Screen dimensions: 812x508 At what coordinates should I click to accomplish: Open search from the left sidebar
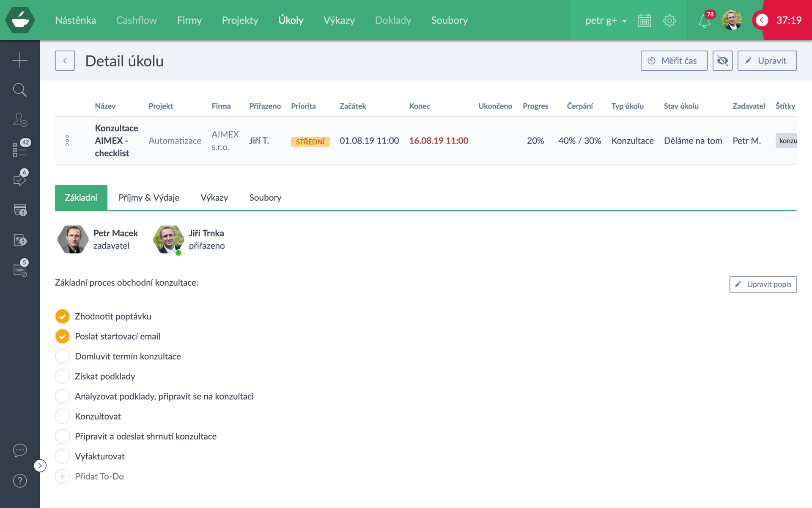[x=20, y=90]
